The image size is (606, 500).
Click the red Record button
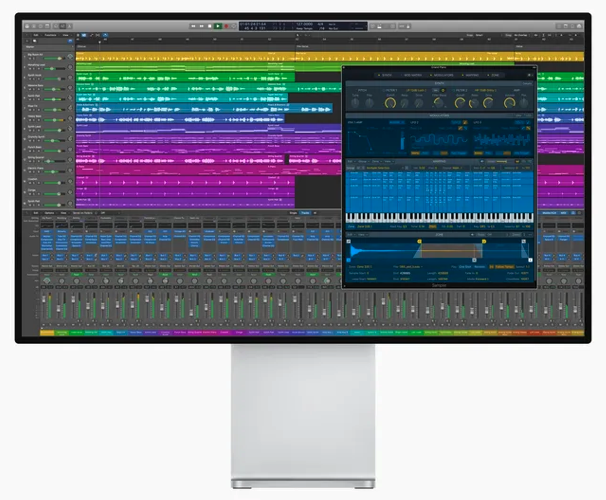tap(226, 26)
